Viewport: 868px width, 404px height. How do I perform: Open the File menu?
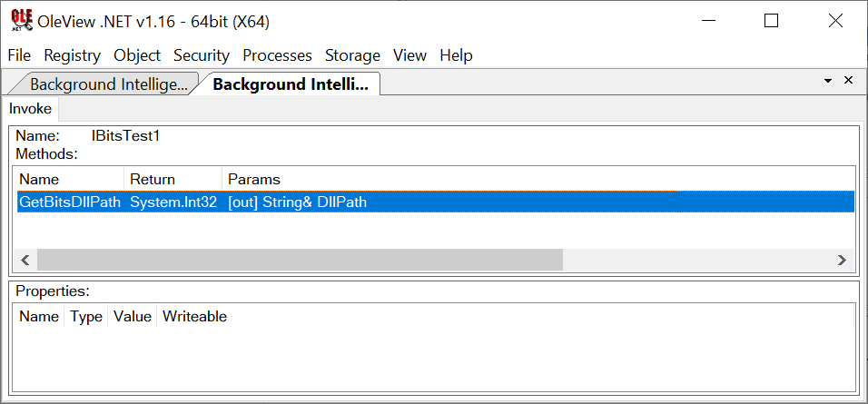click(x=19, y=55)
